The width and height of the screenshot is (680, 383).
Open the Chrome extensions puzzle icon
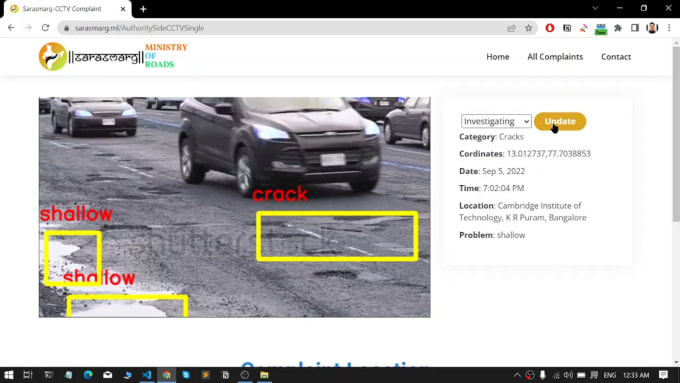click(x=618, y=28)
